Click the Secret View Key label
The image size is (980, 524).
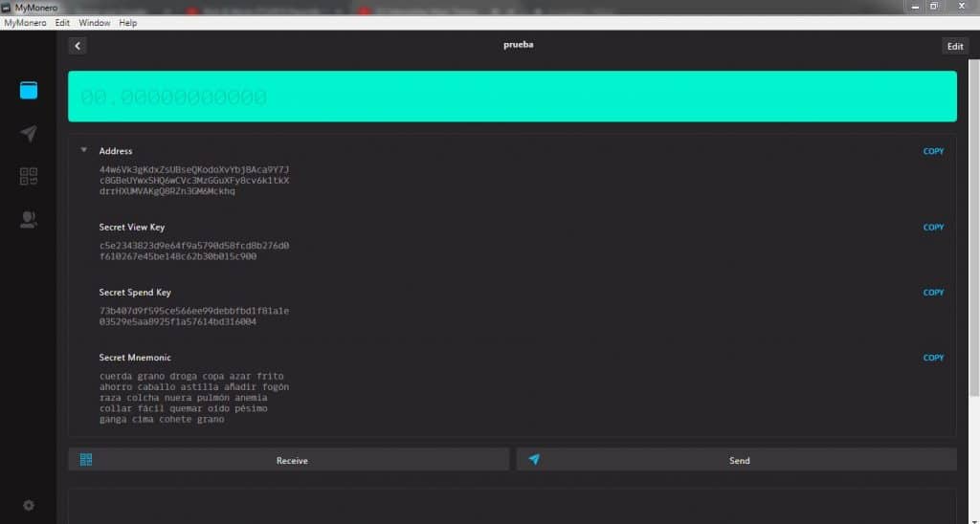click(x=132, y=227)
